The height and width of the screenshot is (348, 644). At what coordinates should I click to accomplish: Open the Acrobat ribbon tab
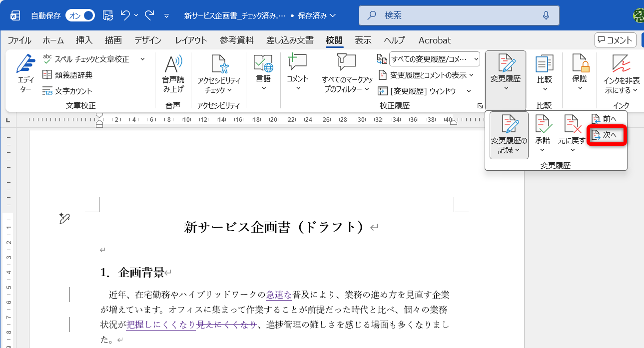tap(434, 40)
